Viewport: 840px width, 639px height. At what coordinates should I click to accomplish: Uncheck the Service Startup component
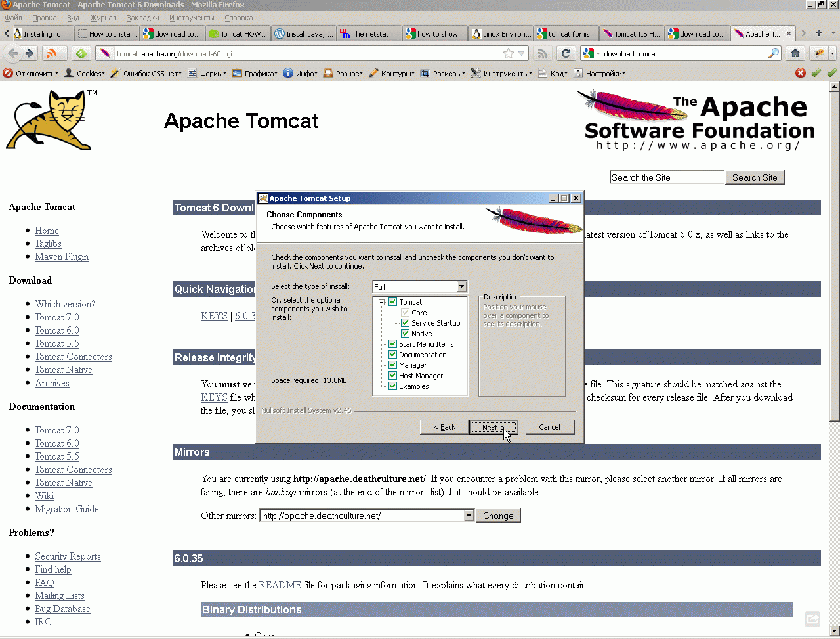click(x=405, y=323)
